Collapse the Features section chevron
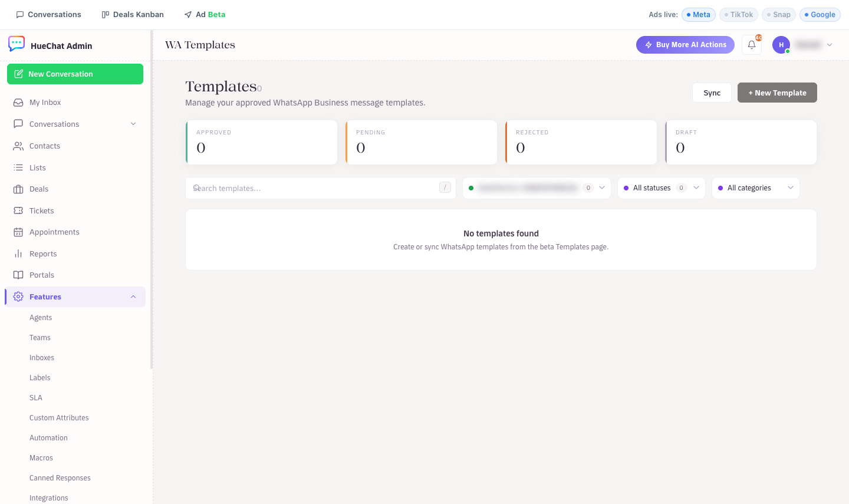 point(133,297)
